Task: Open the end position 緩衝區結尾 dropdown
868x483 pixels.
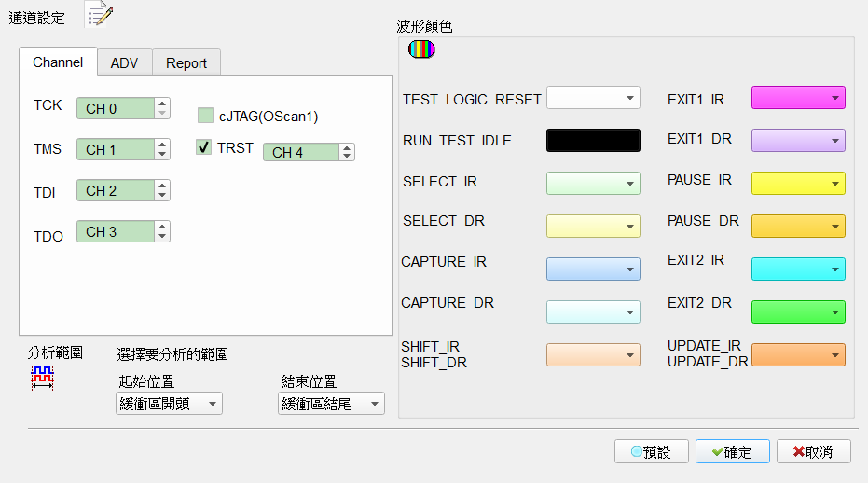Action: click(x=331, y=404)
